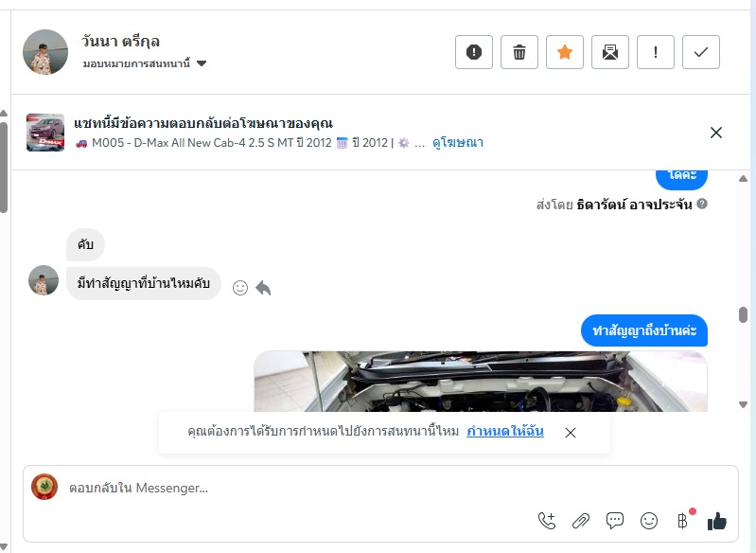Open D-Max ad thumbnail image

point(45,133)
